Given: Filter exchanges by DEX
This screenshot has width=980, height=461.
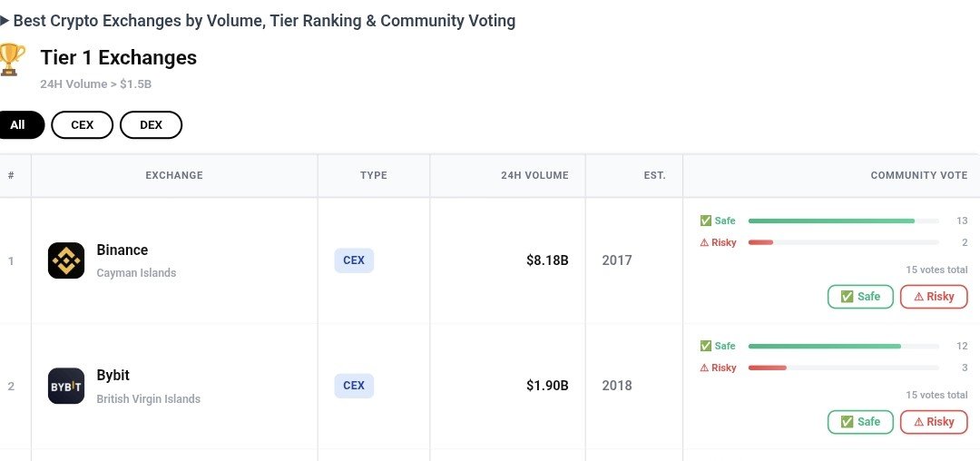Looking at the screenshot, I should [x=151, y=125].
